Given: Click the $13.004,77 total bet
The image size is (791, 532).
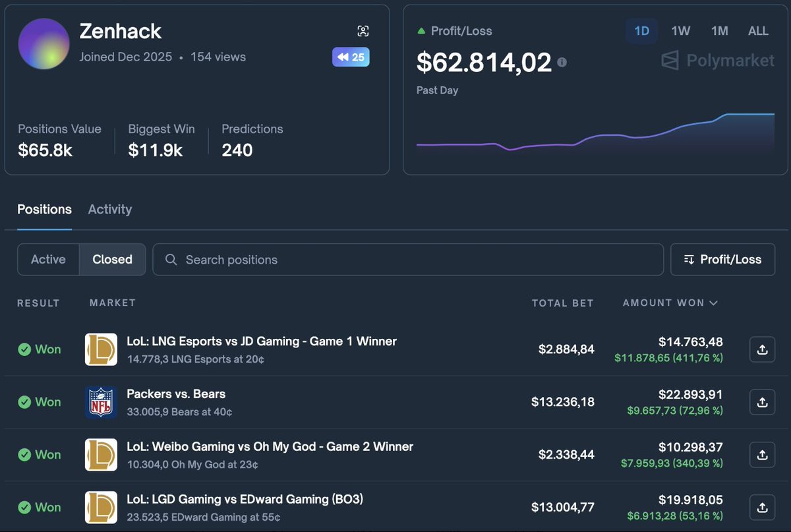Looking at the screenshot, I should pyautogui.click(x=563, y=508).
